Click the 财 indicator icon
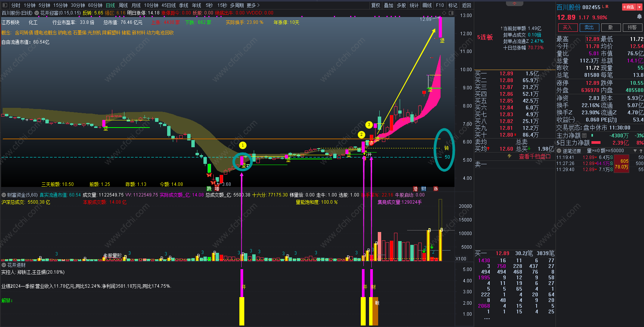The width and height of the screenshot is (644, 327). coord(424,188)
